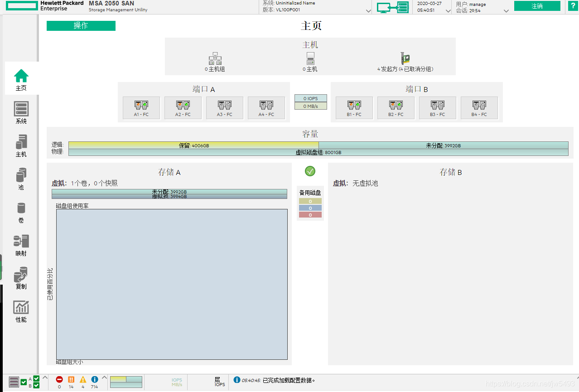
Task: Click the 已完成加载配置数据 status message
Action: click(x=289, y=380)
